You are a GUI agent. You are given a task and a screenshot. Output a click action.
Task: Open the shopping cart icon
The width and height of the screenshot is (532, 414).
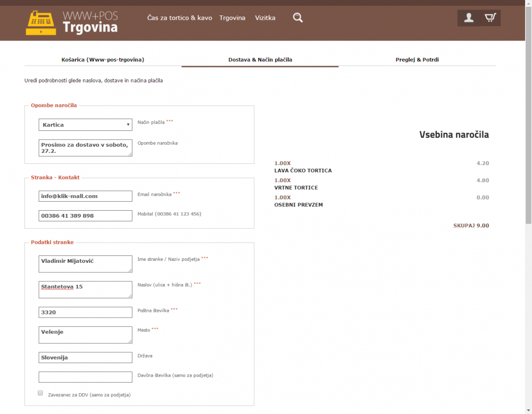[490, 18]
